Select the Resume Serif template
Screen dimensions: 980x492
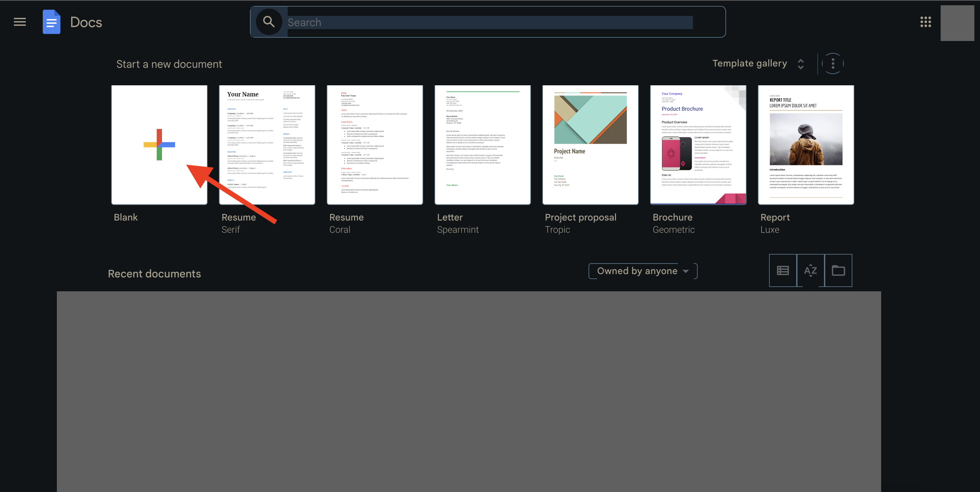point(267,144)
